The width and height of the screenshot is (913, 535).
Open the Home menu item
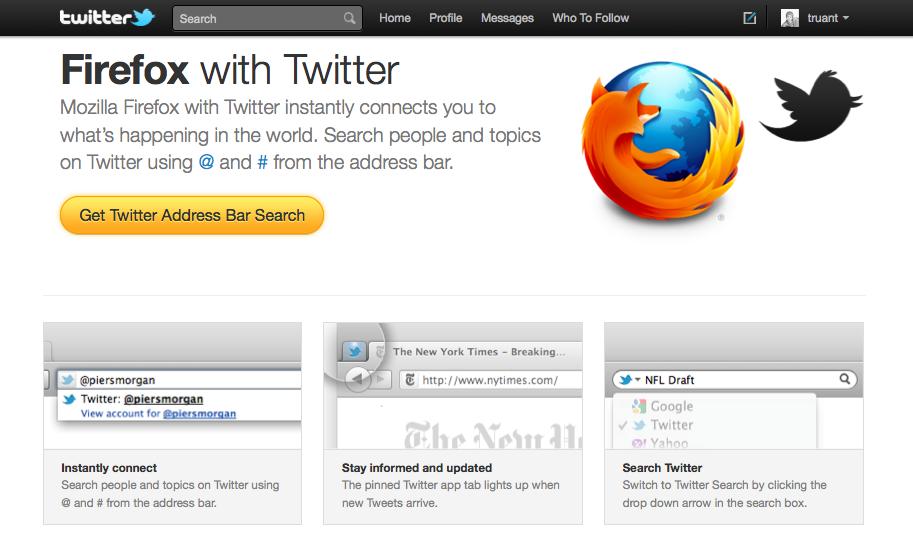point(395,18)
